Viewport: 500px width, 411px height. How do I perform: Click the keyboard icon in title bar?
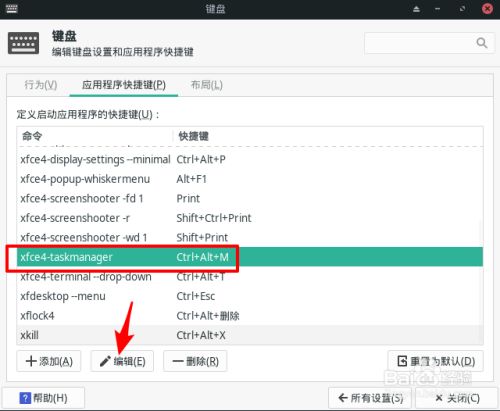pos(12,8)
